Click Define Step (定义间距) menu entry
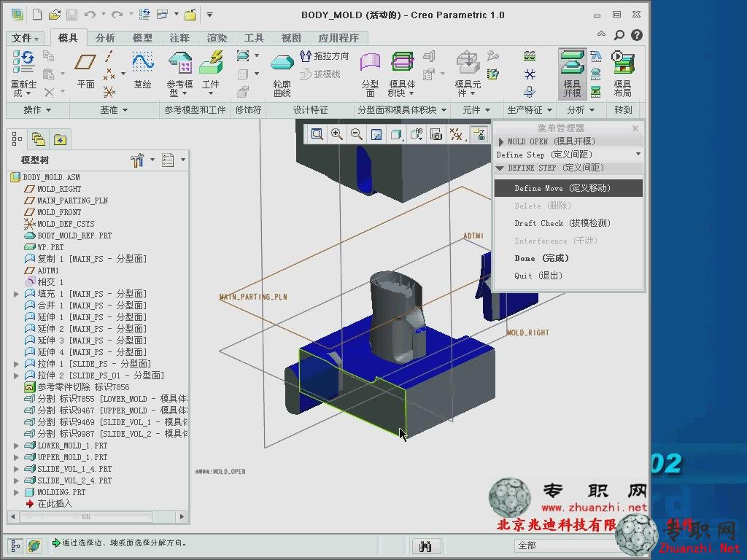Screen dimensions: 747x560 click(568, 155)
